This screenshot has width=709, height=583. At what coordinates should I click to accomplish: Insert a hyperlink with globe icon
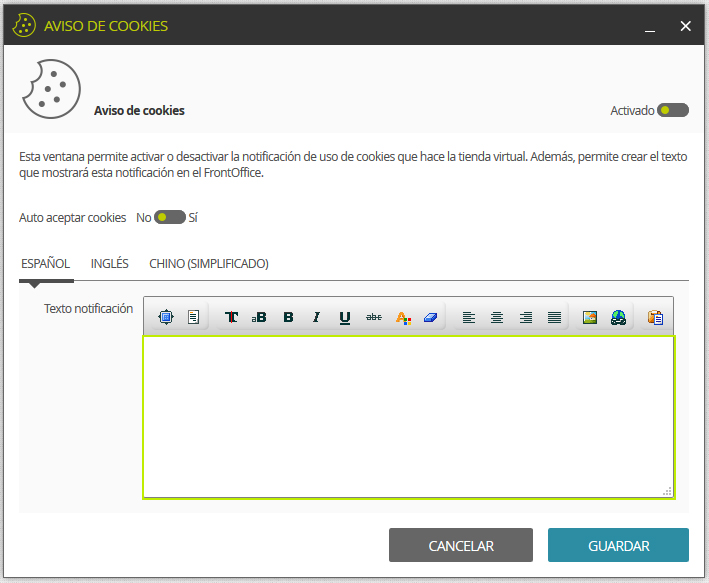tap(618, 318)
